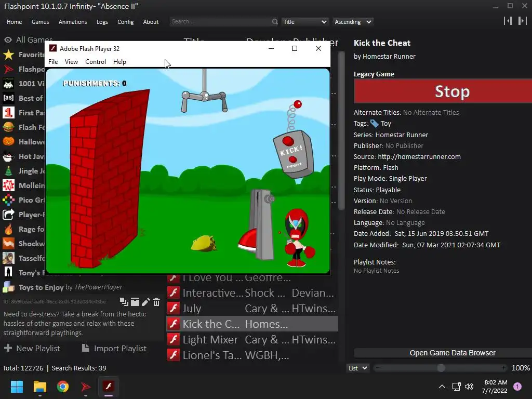Change the List layout dropdown
The image size is (532, 399).
tap(357, 368)
